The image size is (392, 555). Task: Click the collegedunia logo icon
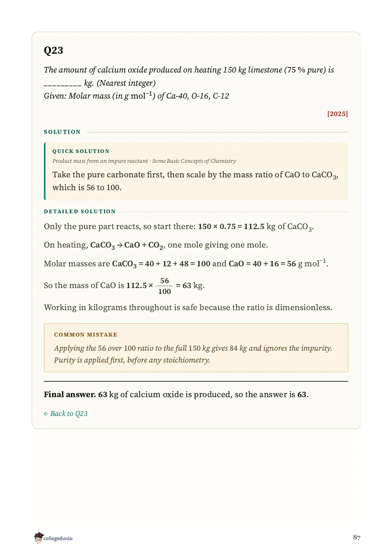(39, 538)
